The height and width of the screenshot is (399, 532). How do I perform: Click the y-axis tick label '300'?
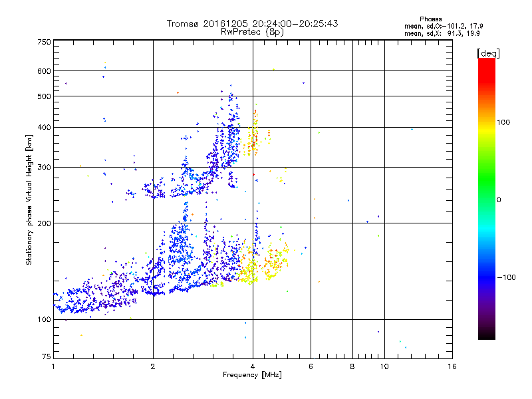[44, 168]
